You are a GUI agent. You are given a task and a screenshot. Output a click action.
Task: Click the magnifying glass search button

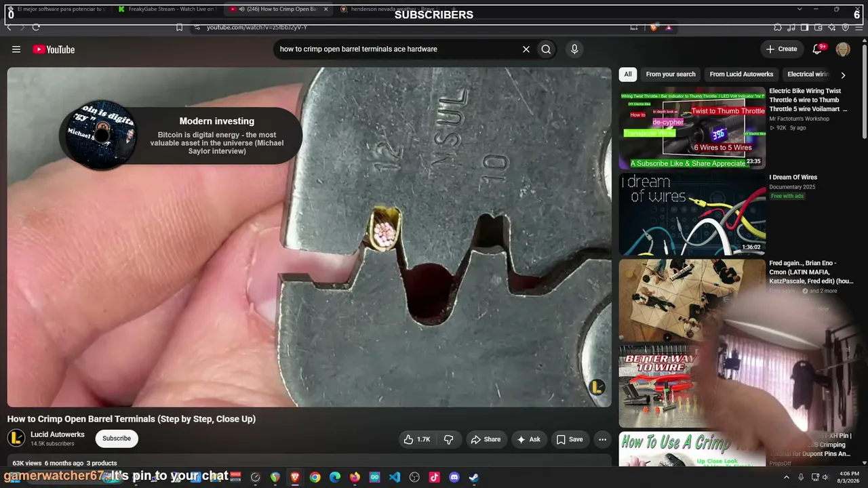pyautogui.click(x=546, y=49)
